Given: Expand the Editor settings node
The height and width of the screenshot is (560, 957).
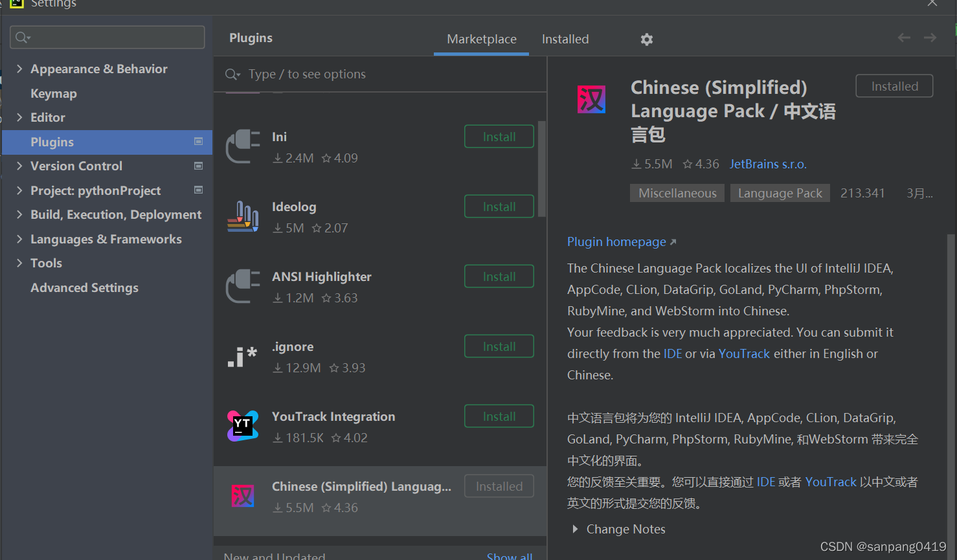Looking at the screenshot, I should 19,117.
